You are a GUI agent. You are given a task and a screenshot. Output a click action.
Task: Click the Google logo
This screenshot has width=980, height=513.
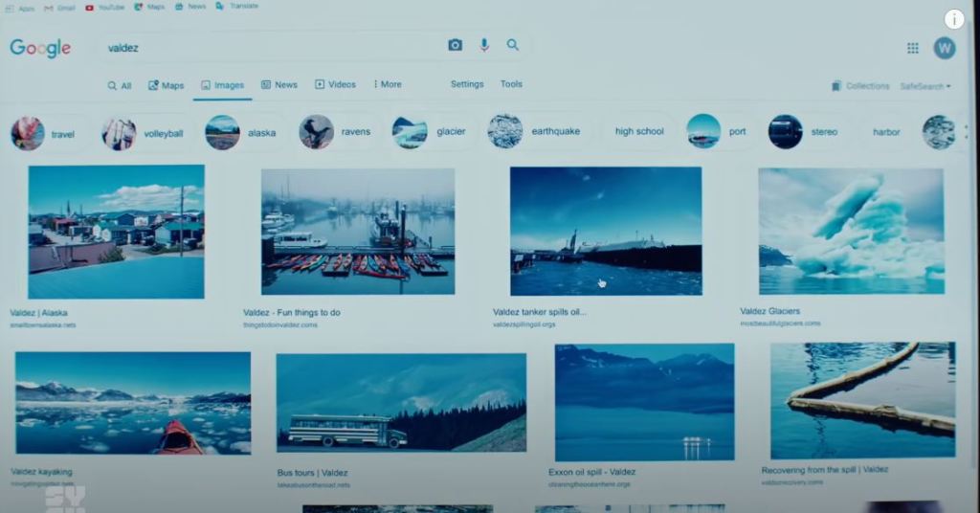(40, 48)
